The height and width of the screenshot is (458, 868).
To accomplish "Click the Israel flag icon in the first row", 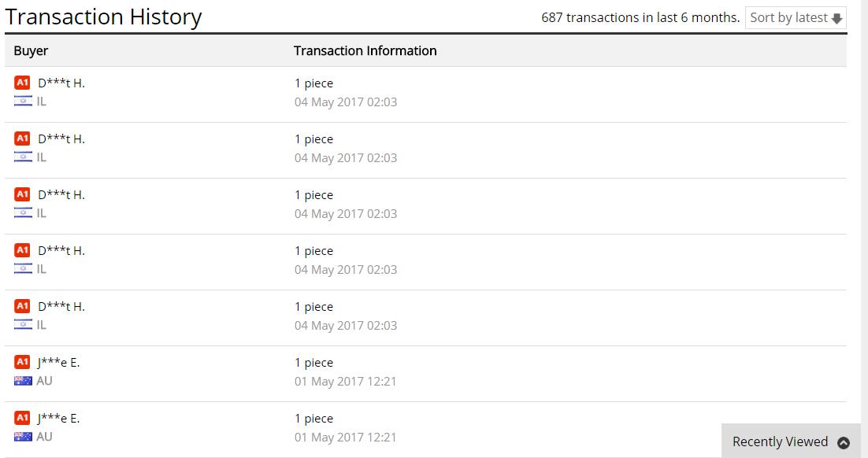I will coord(24,102).
